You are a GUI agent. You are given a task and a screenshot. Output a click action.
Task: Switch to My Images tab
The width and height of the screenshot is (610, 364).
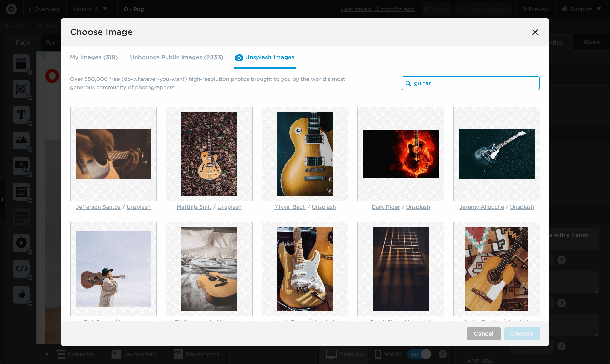click(94, 57)
